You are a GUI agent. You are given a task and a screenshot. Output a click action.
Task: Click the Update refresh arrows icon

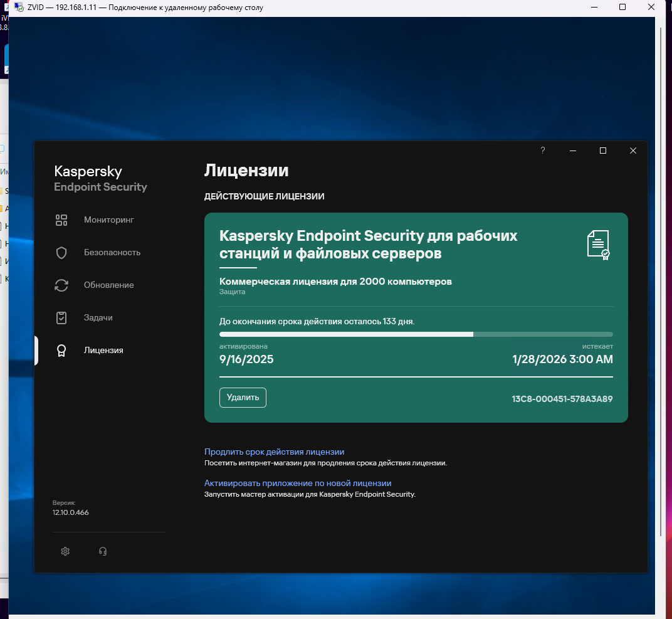[x=61, y=285]
